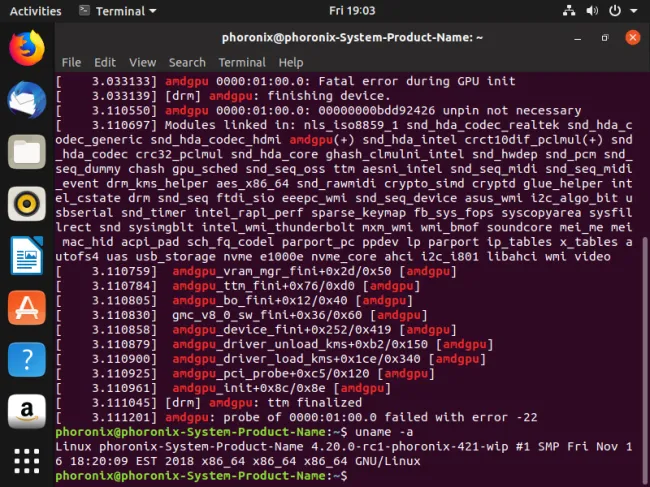Click the 'finishing device.' log line

click(223, 96)
